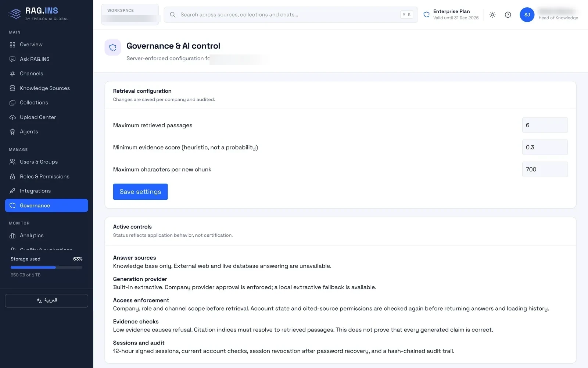This screenshot has width=588, height=368.
Task: Edit Minimum evidence score field
Action: click(x=545, y=147)
